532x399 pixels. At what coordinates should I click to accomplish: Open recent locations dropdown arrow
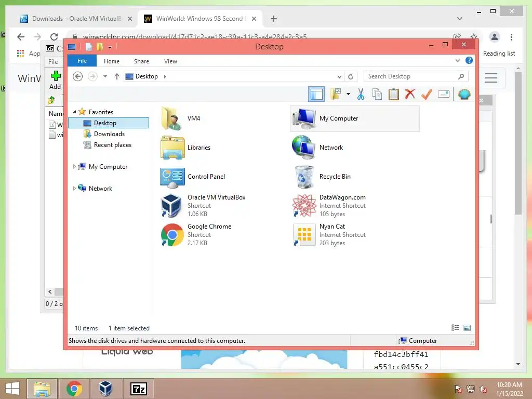point(105,76)
